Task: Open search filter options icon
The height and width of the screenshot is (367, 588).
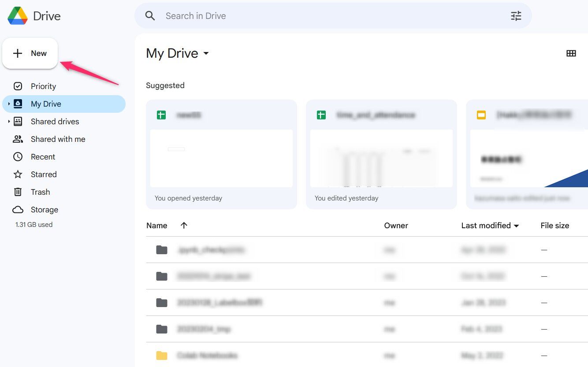Action: pyautogui.click(x=516, y=16)
